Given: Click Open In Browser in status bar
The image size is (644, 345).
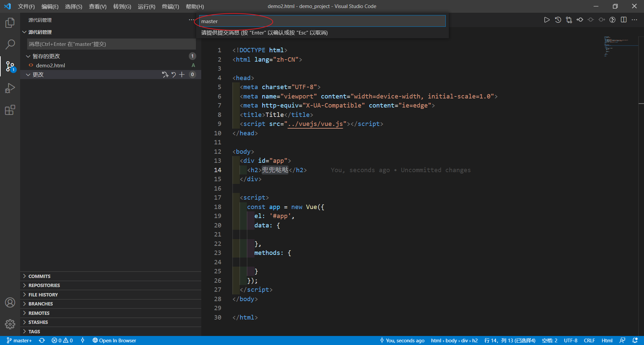Looking at the screenshot, I should [x=114, y=340].
